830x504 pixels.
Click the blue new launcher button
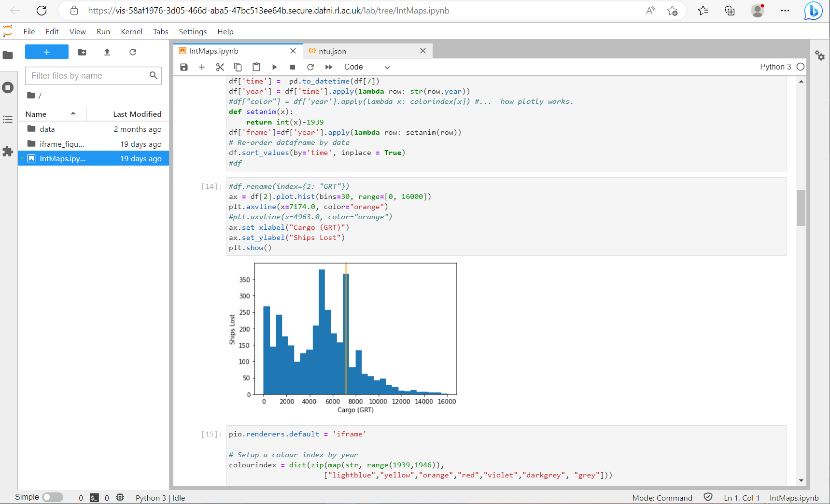pos(47,52)
